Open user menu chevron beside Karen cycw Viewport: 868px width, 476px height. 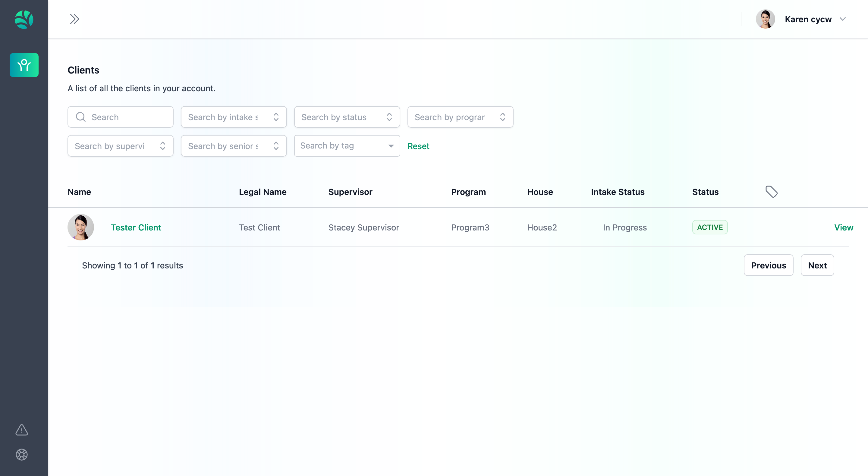(x=843, y=19)
